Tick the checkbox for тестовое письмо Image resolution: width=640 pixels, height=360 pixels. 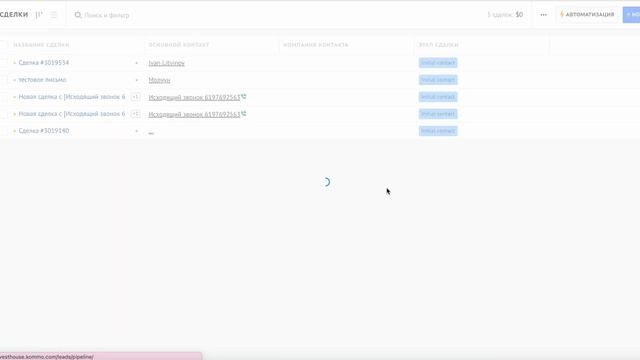[4, 80]
